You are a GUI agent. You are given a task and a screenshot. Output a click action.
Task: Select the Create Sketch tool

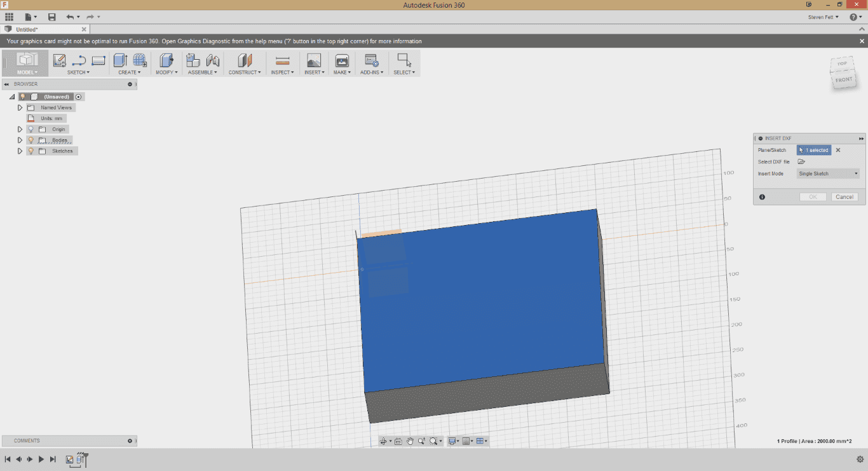(x=60, y=60)
